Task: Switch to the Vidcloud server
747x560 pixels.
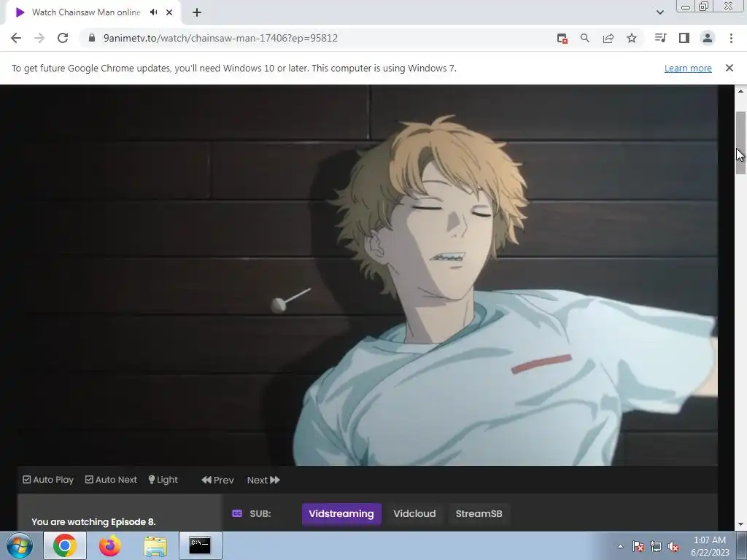Action: [414, 514]
